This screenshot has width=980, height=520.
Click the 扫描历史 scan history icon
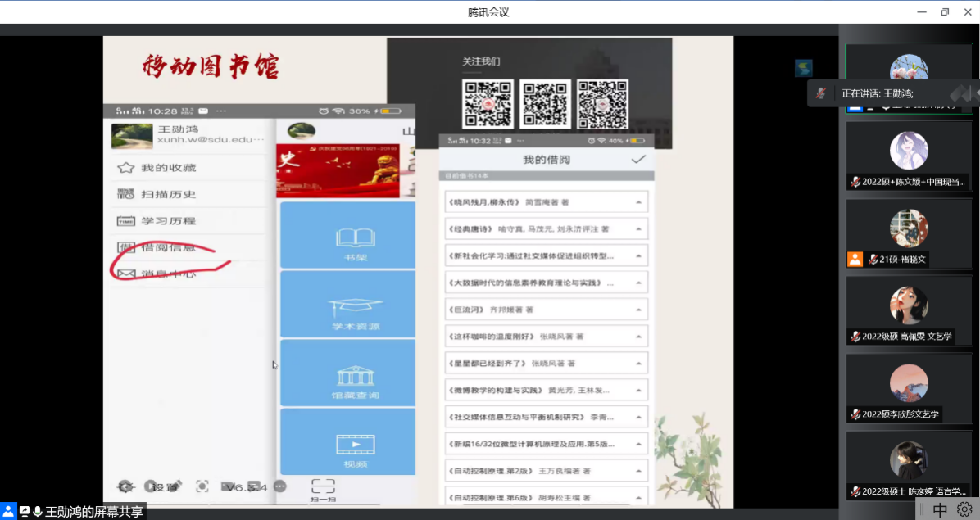[x=125, y=194]
